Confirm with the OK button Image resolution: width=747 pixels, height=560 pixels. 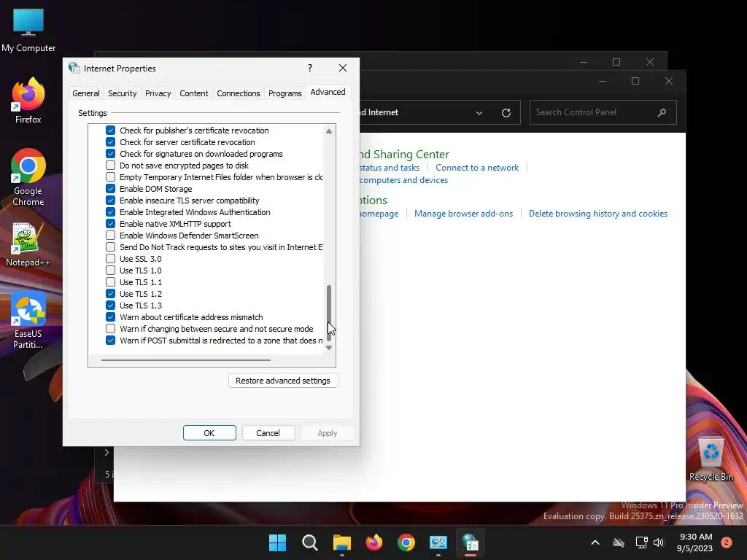point(209,433)
